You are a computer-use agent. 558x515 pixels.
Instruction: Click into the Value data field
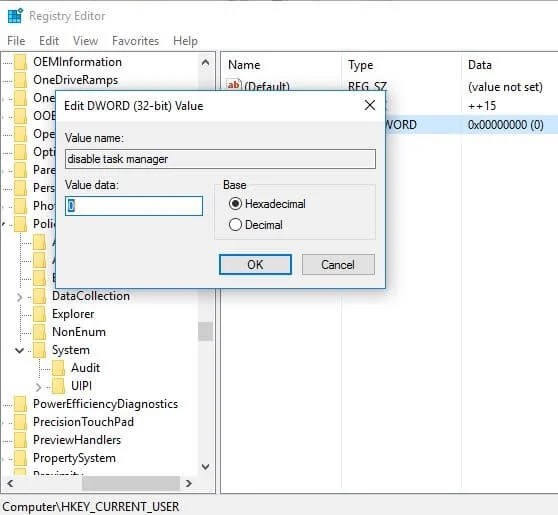point(134,206)
